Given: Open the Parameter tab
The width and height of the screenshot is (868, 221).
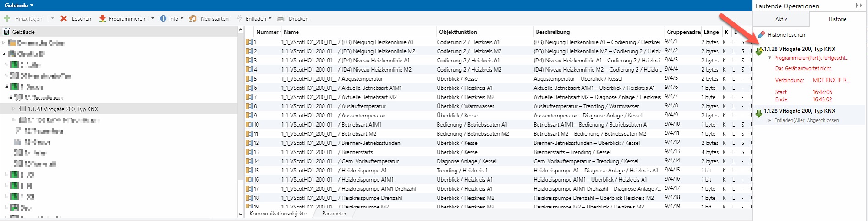Looking at the screenshot, I should point(334,214).
